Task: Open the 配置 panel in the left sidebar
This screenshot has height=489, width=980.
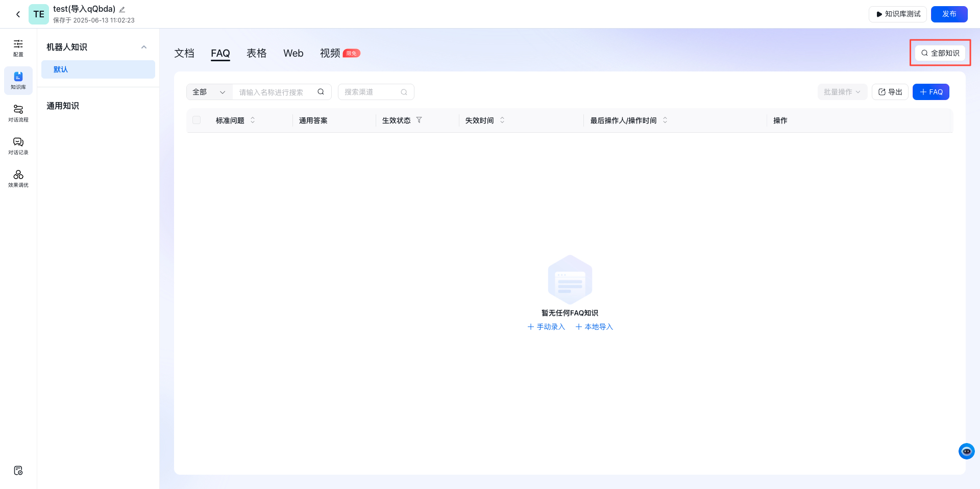Action: pos(18,48)
